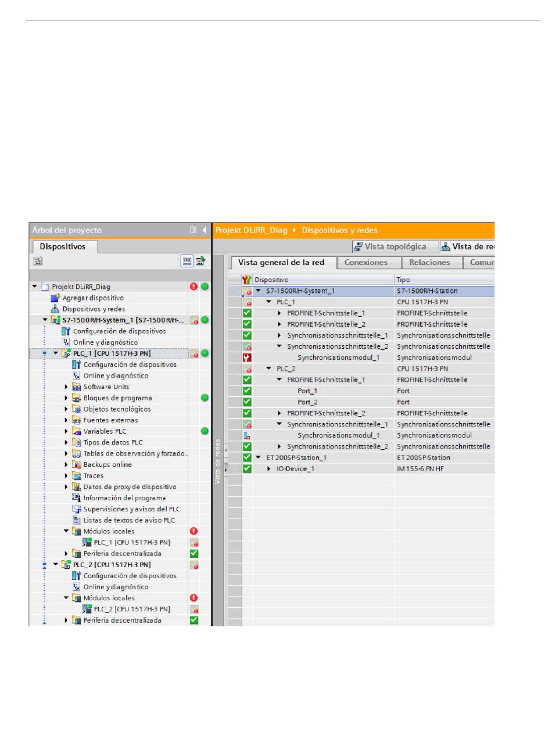This screenshot has height=756, width=552.
Task: Click the Supervisiones y avisos del PLC icon
Action: tap(77, 509)
